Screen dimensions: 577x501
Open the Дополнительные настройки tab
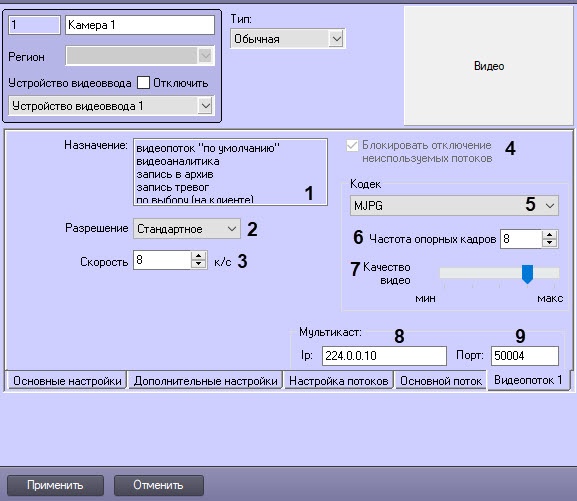[205, 381]
